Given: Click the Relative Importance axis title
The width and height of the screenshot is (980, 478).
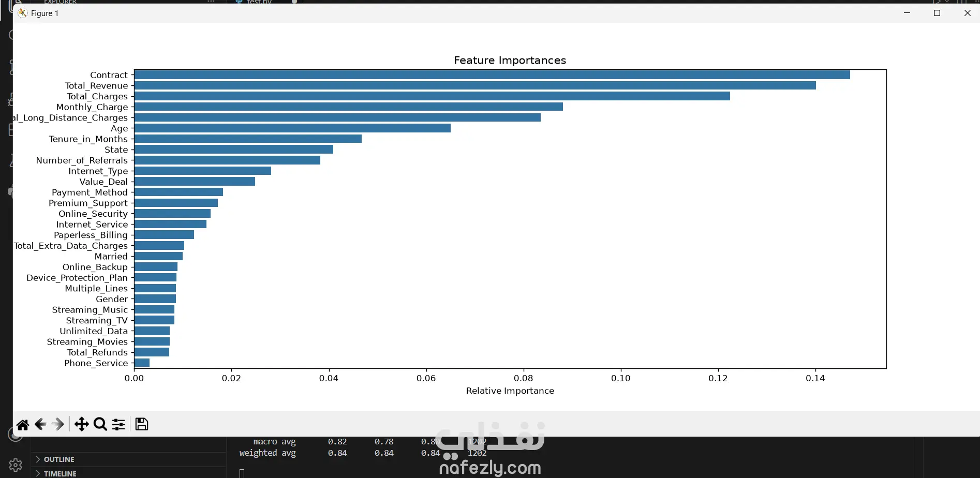Looking at the screenshot, I should point(510,391).
